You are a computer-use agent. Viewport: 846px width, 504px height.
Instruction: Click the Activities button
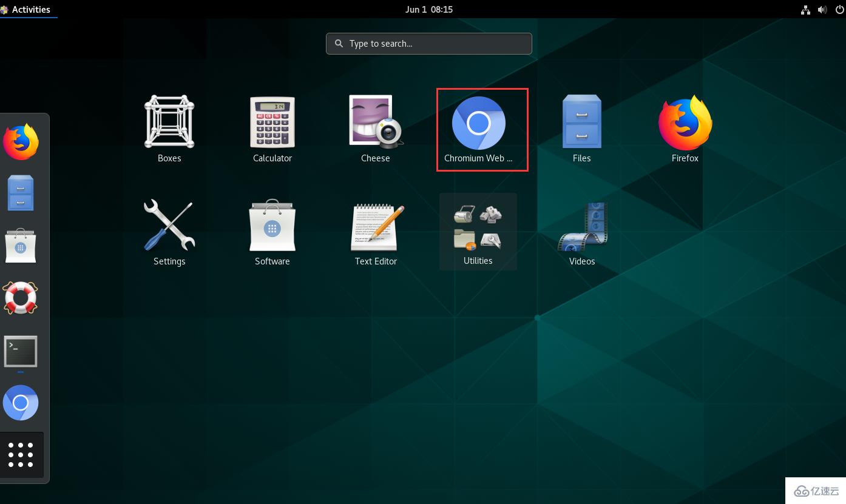tap(29, 9)
